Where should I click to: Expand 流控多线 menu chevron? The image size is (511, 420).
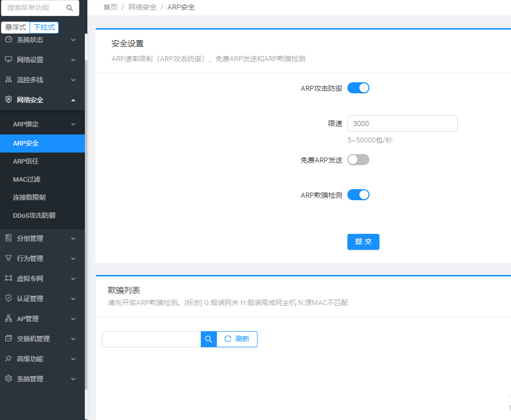pos(73,80)
